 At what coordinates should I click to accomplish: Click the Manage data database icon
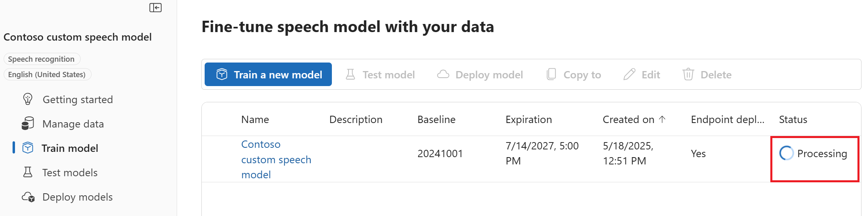28,124
